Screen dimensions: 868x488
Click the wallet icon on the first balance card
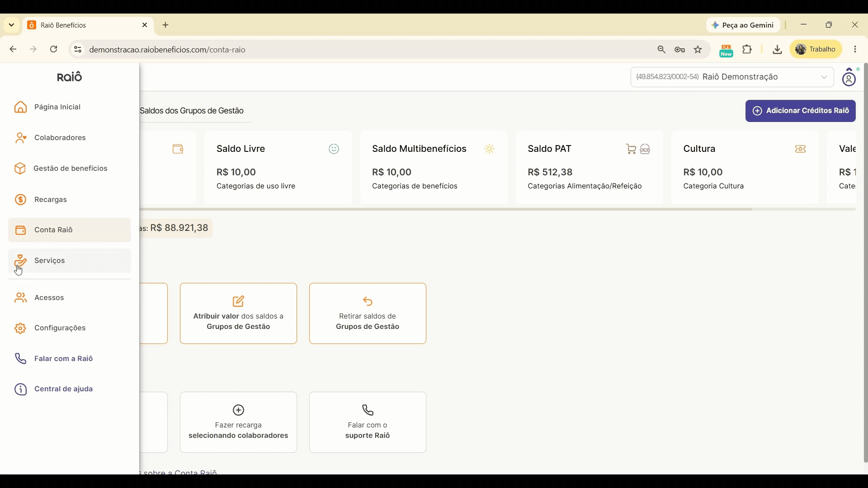178,150
